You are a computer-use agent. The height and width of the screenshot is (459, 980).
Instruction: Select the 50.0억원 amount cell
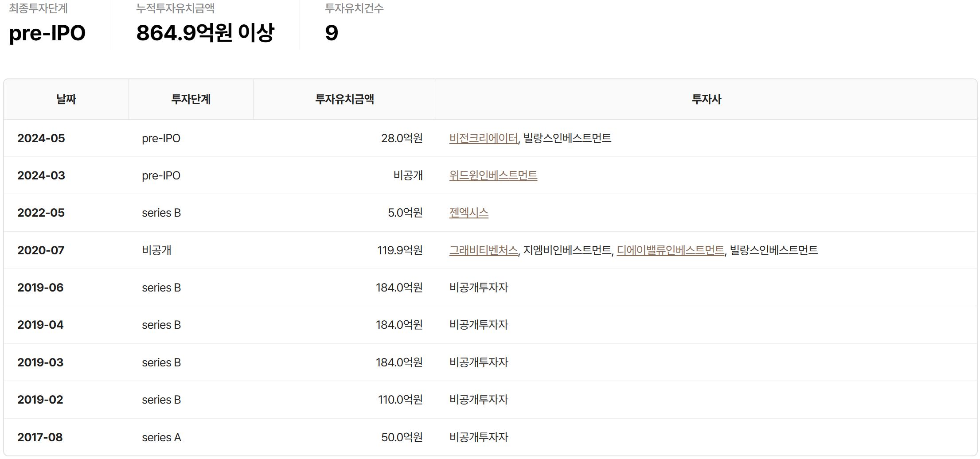tap(402, 437)
